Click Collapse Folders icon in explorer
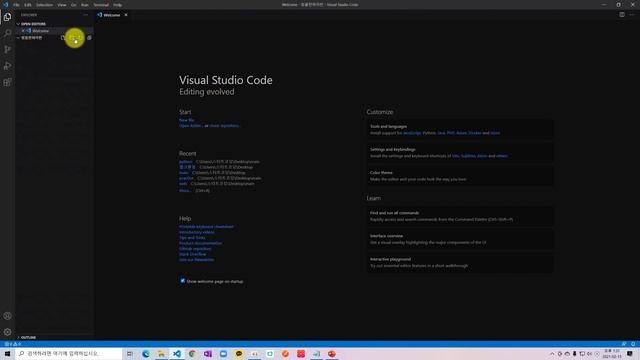The width and height of the screenshot is (640, 360). click(x=89, y=38)
